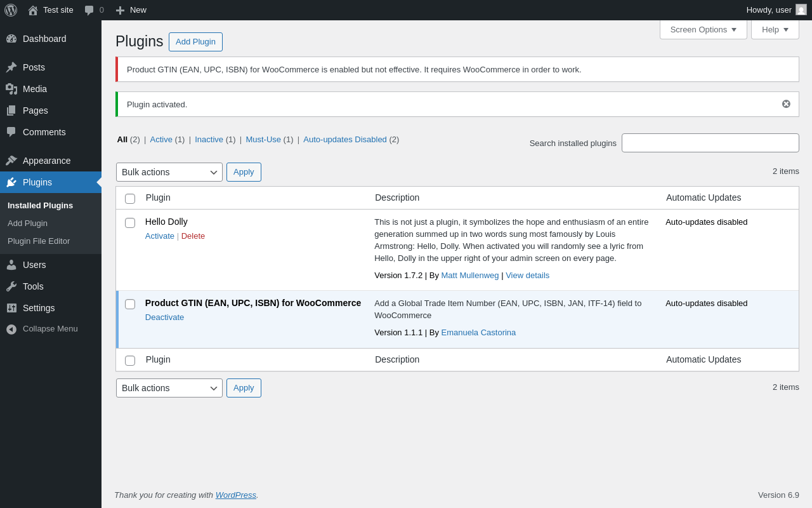
Task: Filter plugins by Inactive
Action: (209, 140)
